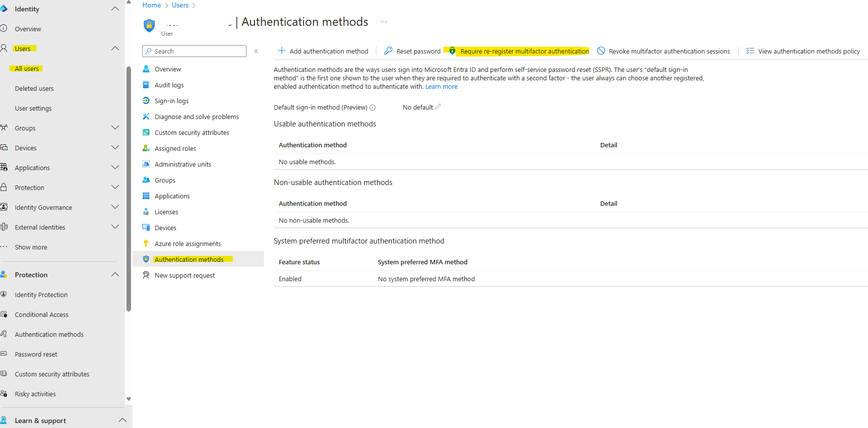Click the Groups icon in user menu

click(x=146, y=180)
